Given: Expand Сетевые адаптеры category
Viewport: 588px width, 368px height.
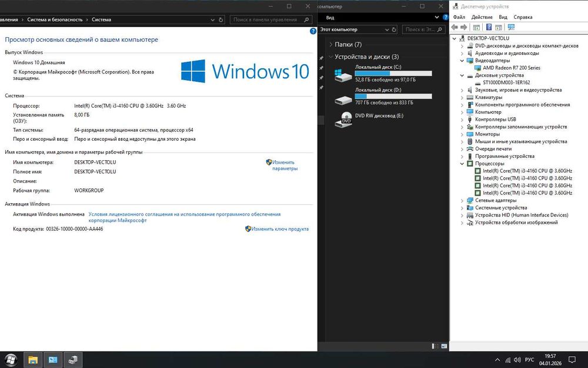Looking at the screenshot, I should 462,201.
